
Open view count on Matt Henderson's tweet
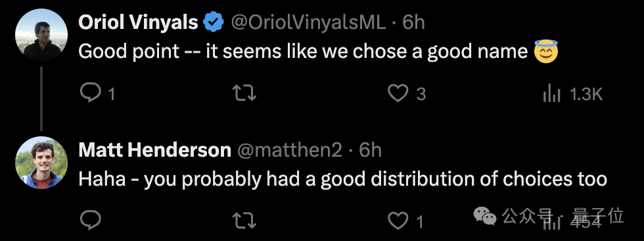pyautogui.click(x=571, y=222)
